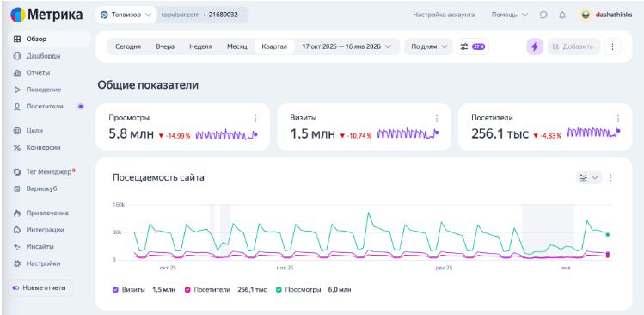Viewport: 644px width, 315px height.
Task: Select the Вчера period tab
Action: point(165,46)
